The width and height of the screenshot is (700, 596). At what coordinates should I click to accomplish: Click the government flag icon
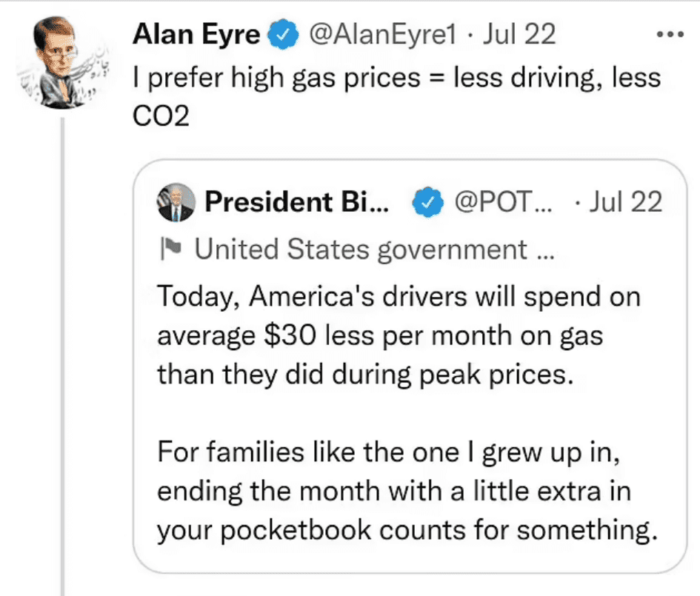(170, 250)
